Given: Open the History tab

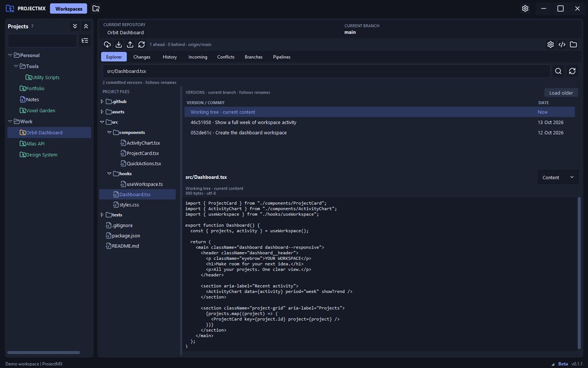Looking at the screenshot, I should (x=170, y=57).
